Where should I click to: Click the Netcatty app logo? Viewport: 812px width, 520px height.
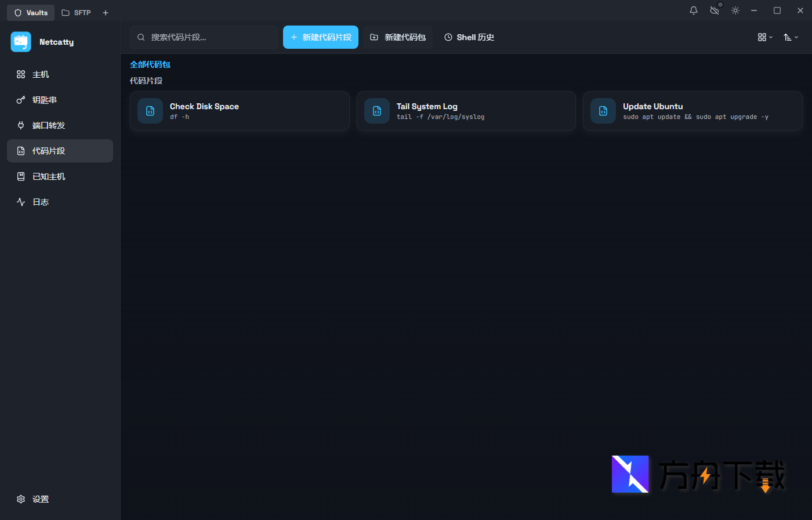coord(21,42)
